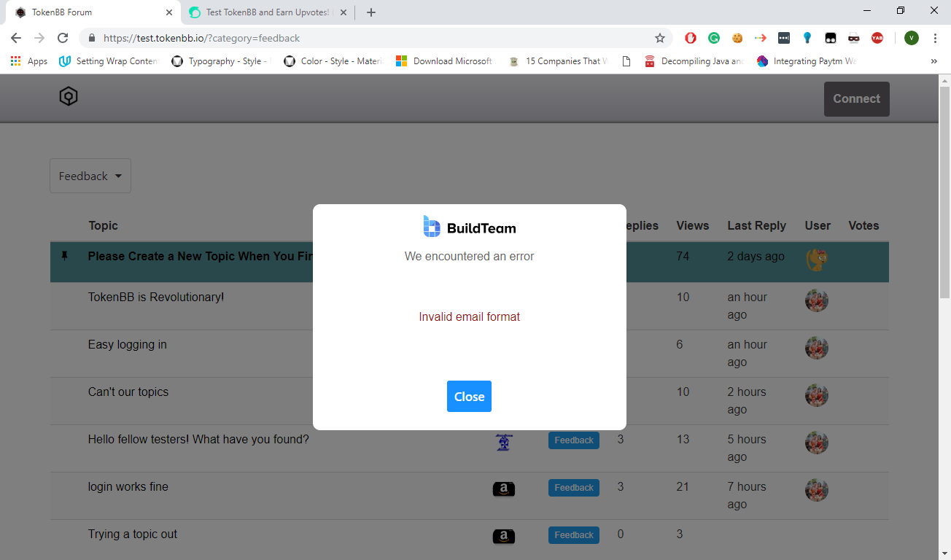Image resolution: width=951 pixels, height=560 pixels.
Task: Open the Decompiling Java bookmark
Action: 694,61
